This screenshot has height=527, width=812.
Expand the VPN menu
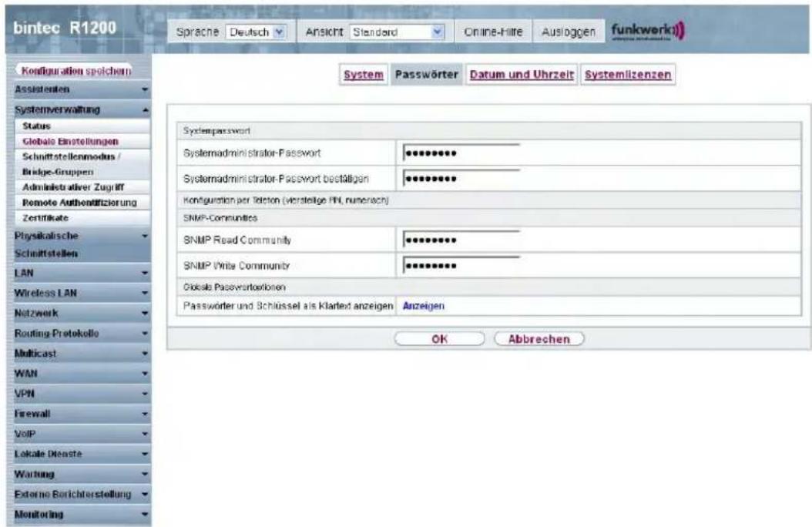80,394
